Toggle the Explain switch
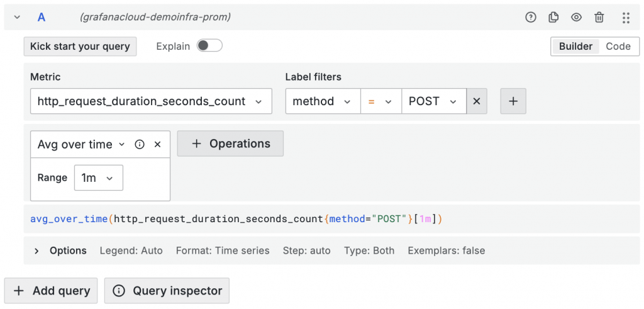This screenshot has height=309, width=644. click(x=209, y=46)
